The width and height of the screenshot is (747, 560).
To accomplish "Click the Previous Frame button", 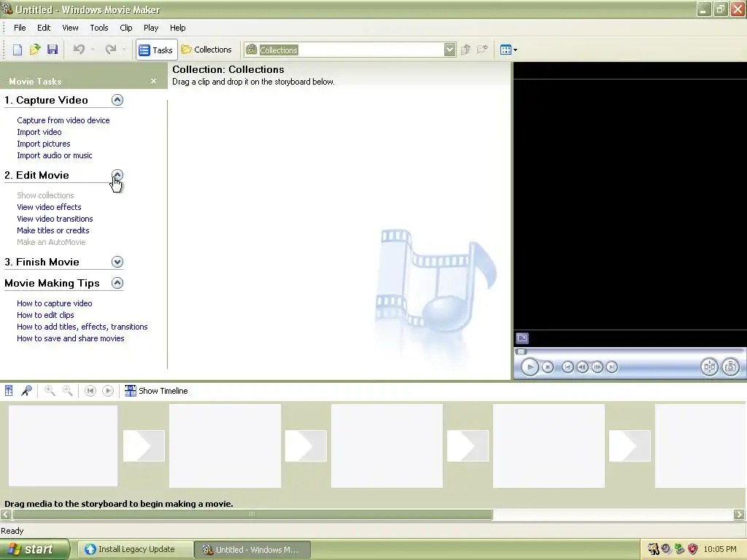I will click(x=582, y=367).
